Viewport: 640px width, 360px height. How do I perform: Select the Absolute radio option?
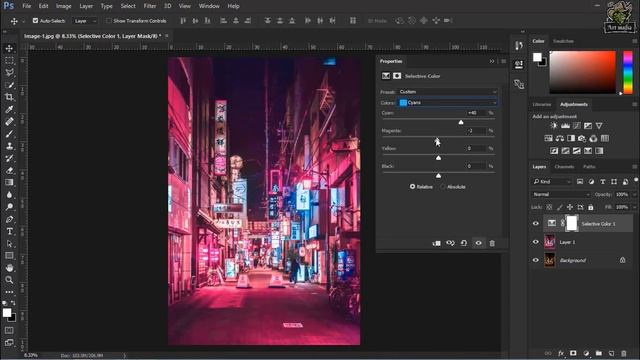tap(443, 187)
